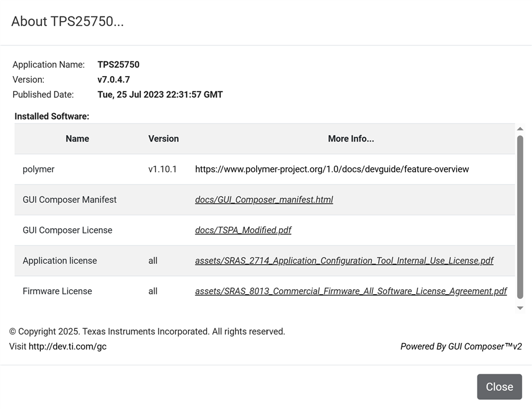Select the GUI Composer Manifest row name
Screen dimensions: 532x409
69,199
